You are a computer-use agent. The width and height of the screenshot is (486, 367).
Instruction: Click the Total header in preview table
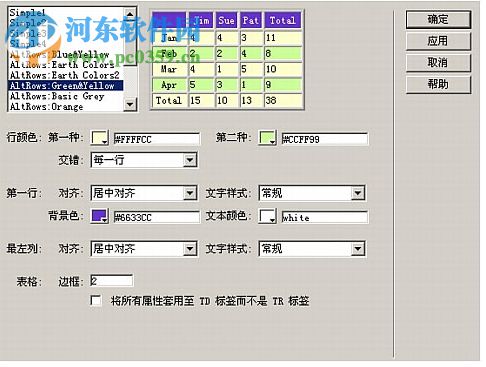pos(283,20)
